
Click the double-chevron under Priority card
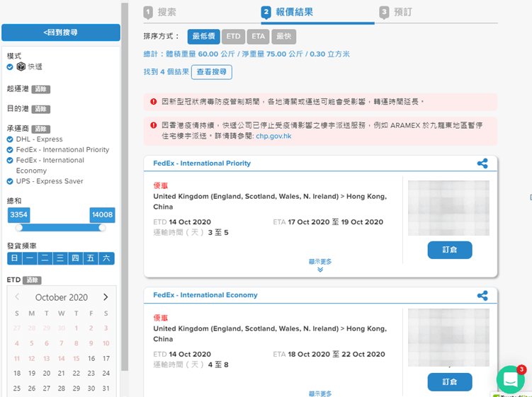320,270
